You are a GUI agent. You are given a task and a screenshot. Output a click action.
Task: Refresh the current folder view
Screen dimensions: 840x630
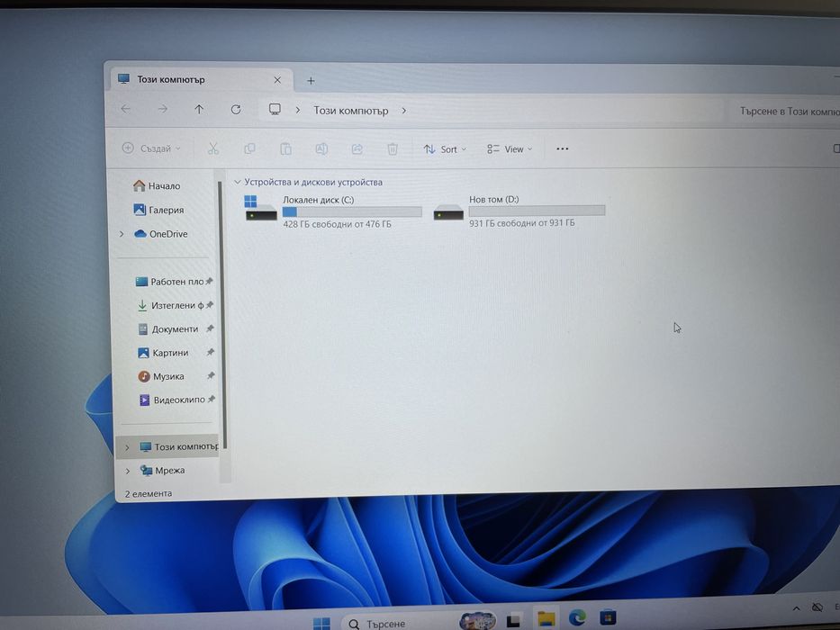236,109
